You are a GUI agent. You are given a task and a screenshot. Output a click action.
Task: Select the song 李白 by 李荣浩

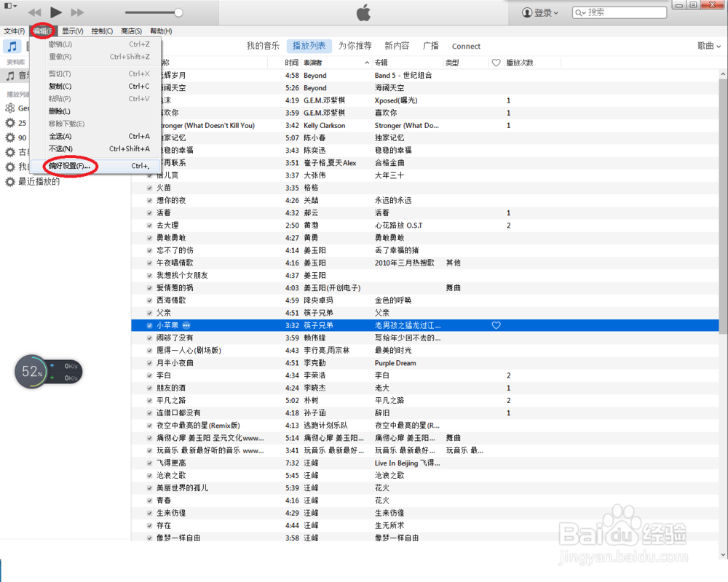[425, 375]
